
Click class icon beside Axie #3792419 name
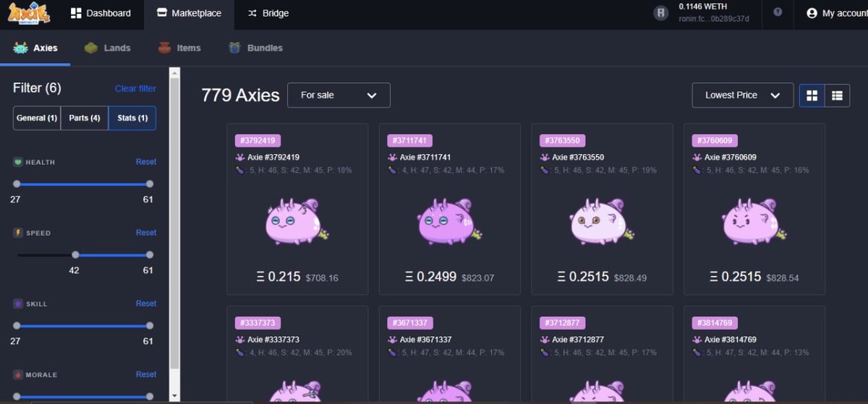click(239, 157)
